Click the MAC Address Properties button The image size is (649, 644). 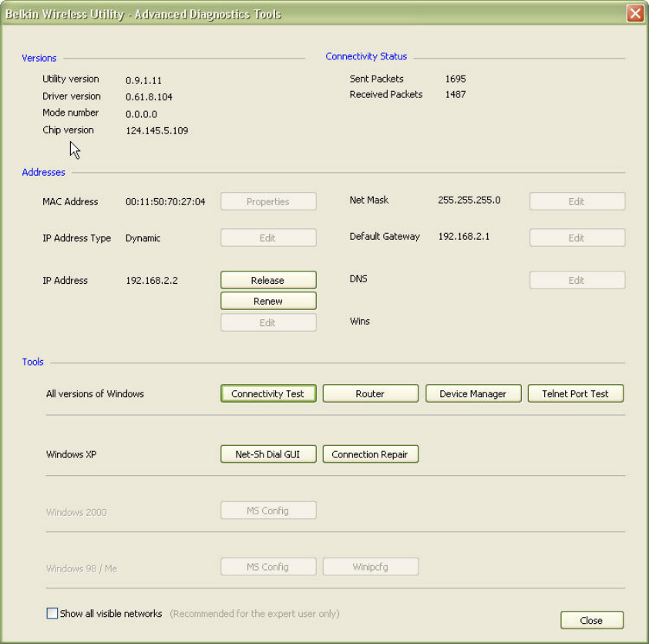pyautogui.click(x=268, y=201)
